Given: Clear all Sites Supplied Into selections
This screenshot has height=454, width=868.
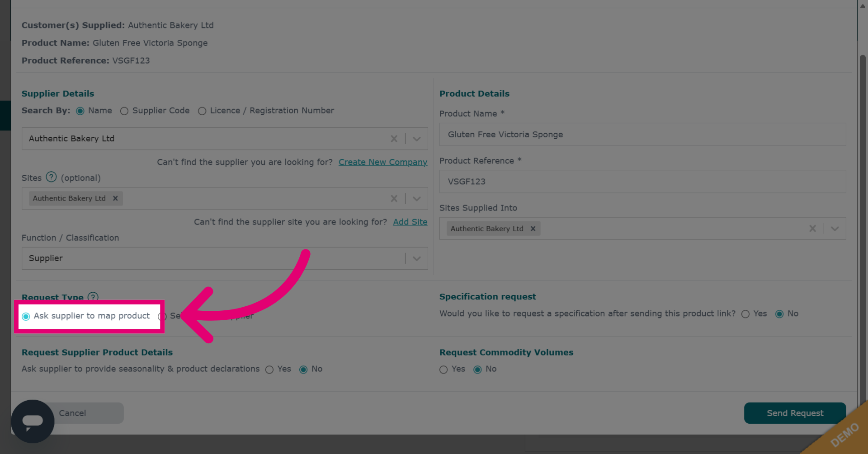Looking at the screenshot, I should 812,229.
